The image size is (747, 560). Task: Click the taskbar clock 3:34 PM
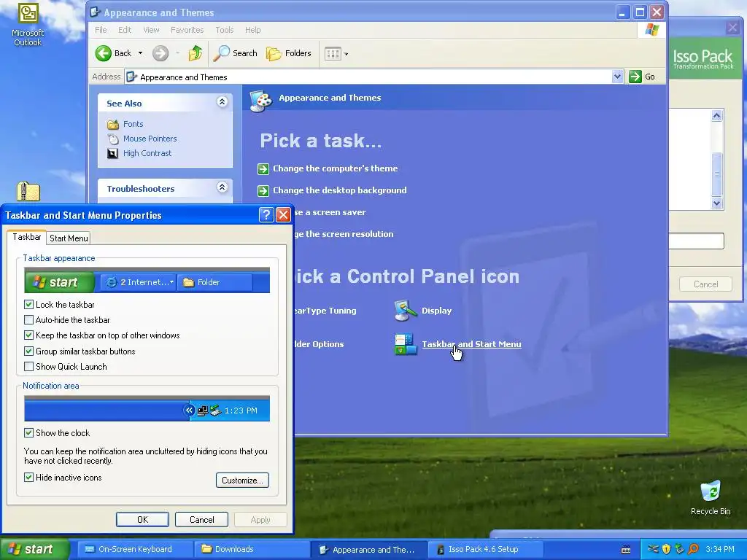pos(719,549)
